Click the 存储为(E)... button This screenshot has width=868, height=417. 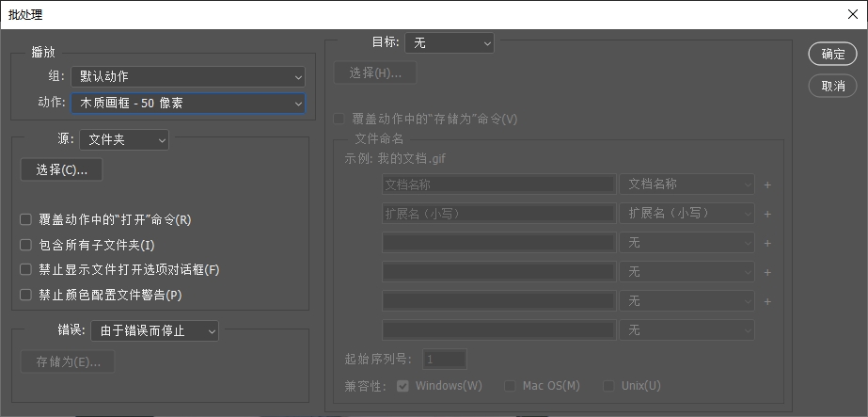[68, 361]
